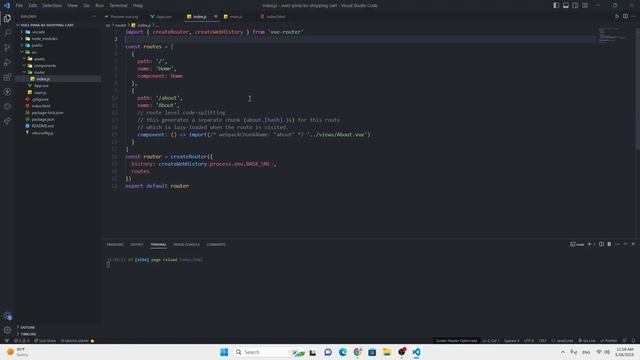The width and height of the screenshot is (640, 360).
Task: Close the bottom terminal panel
Action: (633, 244)
